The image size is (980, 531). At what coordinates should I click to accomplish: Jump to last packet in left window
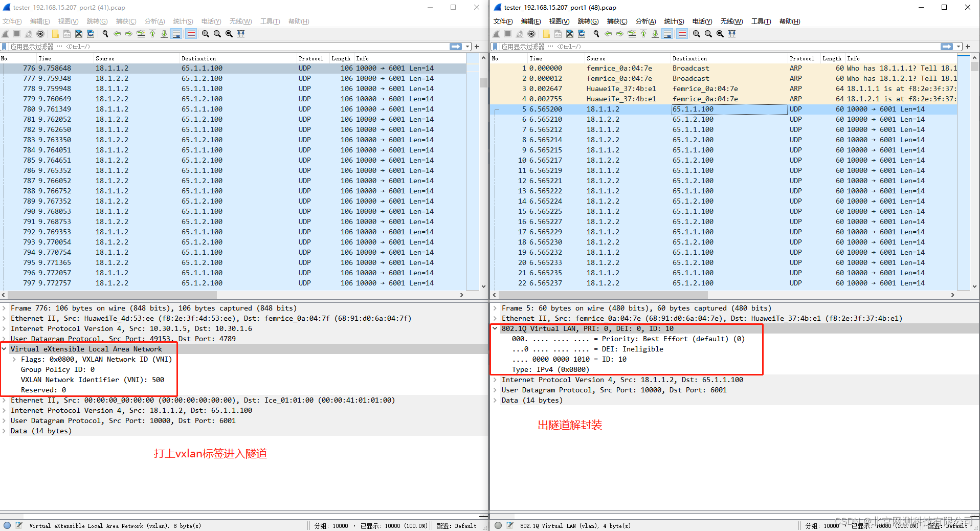[164, 34]
